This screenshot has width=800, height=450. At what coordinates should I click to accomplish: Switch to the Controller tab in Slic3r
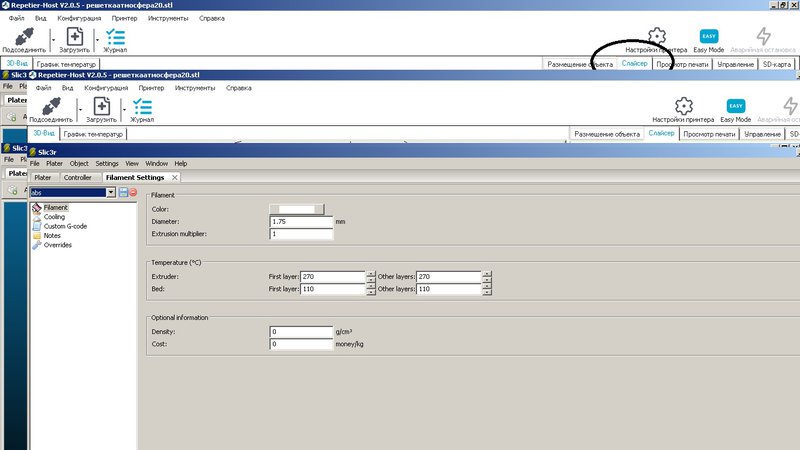coord(77,177)
